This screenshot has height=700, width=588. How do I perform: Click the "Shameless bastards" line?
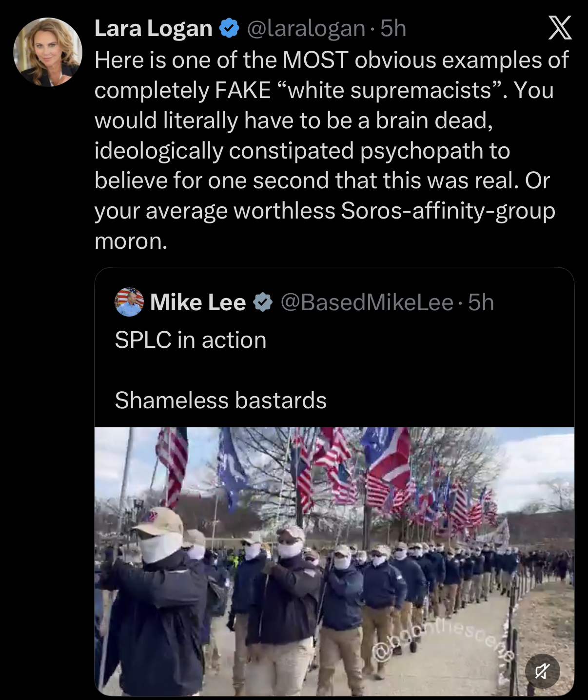[x=220, y=400]
